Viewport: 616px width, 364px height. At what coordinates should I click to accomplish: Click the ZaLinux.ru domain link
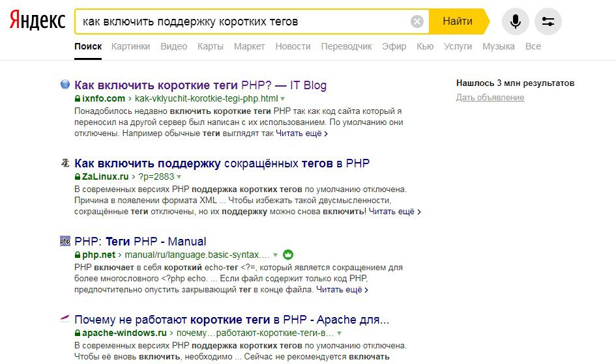pyautogui.click(x=106, y=176)
